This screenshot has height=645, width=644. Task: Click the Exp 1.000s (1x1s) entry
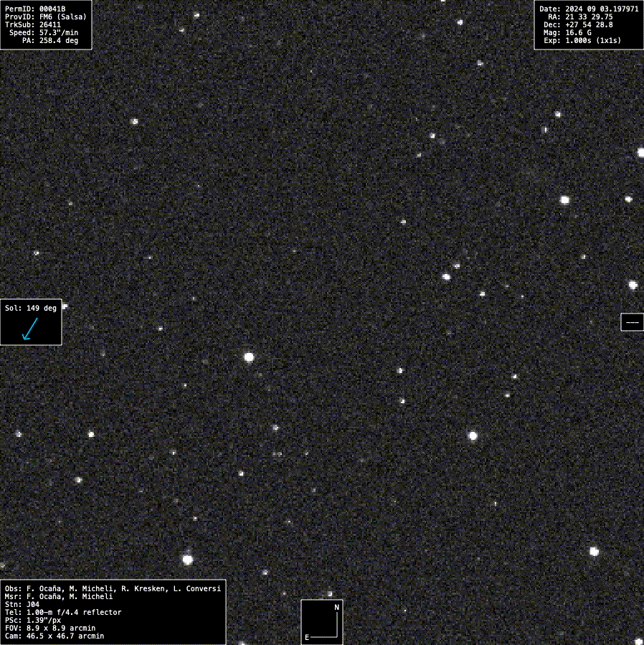582,41
